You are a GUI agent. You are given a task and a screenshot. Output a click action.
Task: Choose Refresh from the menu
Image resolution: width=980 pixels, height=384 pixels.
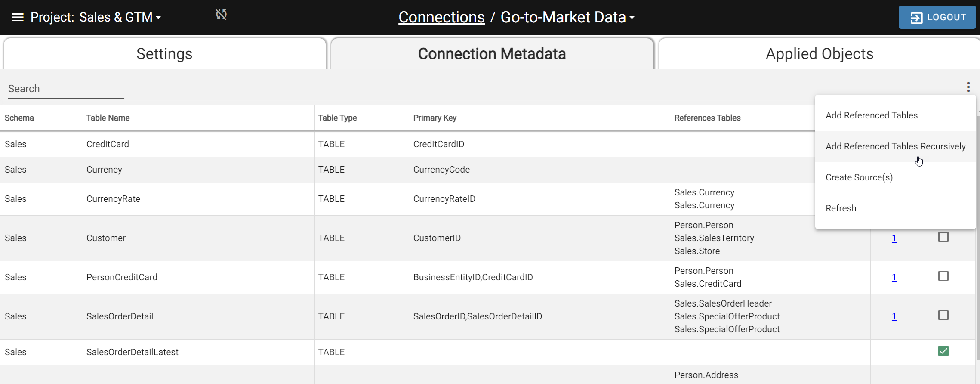point(895,208)
